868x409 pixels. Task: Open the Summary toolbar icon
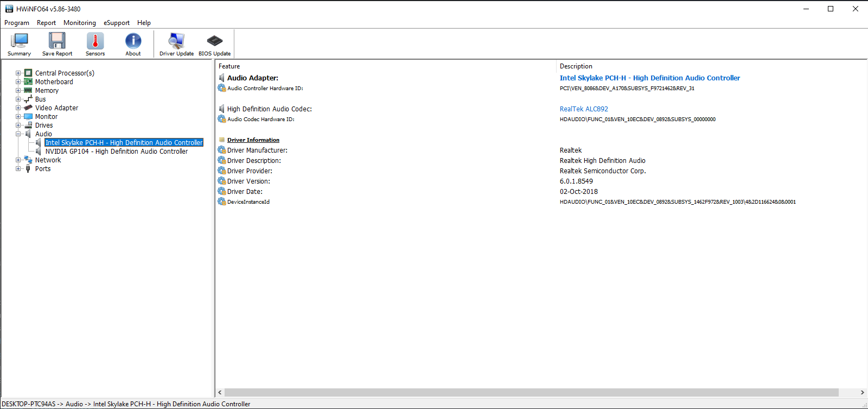click(20, 41)
